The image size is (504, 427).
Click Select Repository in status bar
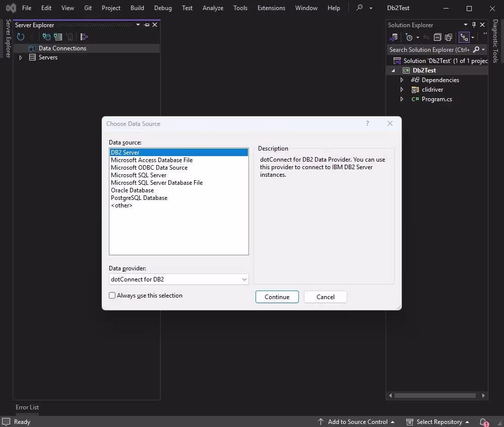437,422
